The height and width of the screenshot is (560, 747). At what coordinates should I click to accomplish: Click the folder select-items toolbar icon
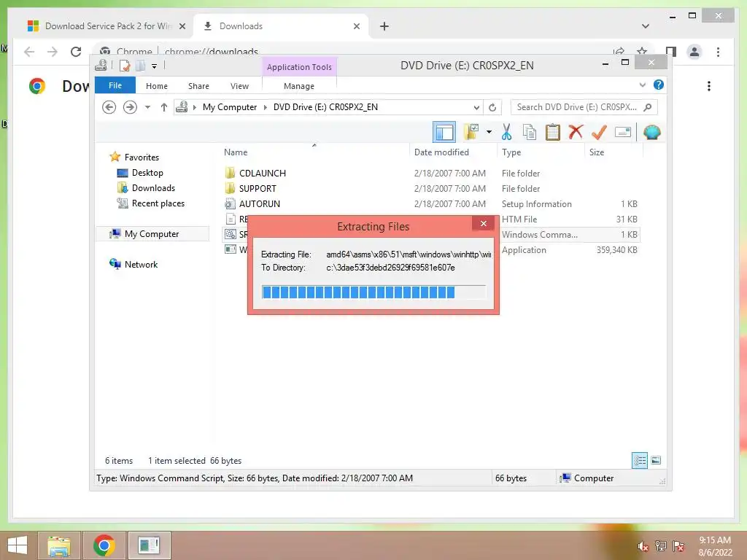471,132
